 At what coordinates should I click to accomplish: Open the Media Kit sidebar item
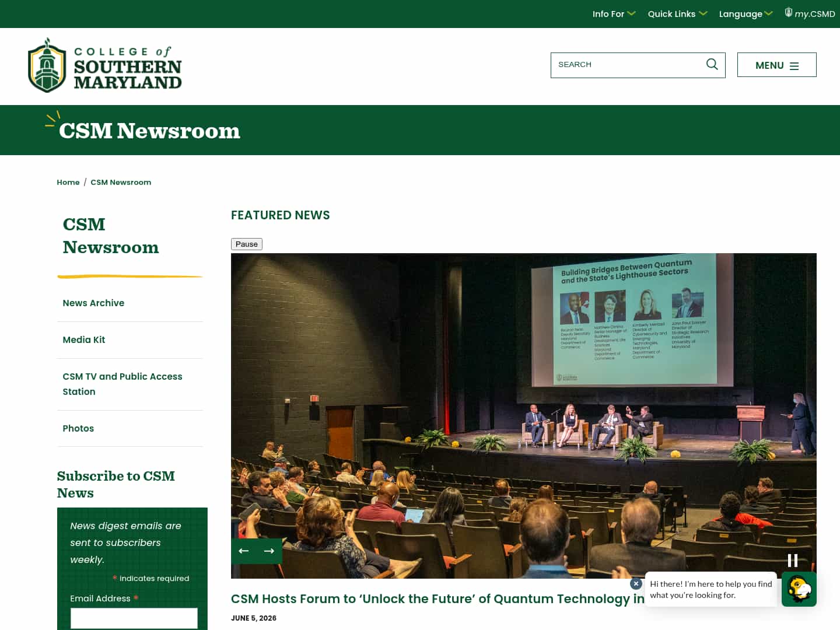[84, 339]
